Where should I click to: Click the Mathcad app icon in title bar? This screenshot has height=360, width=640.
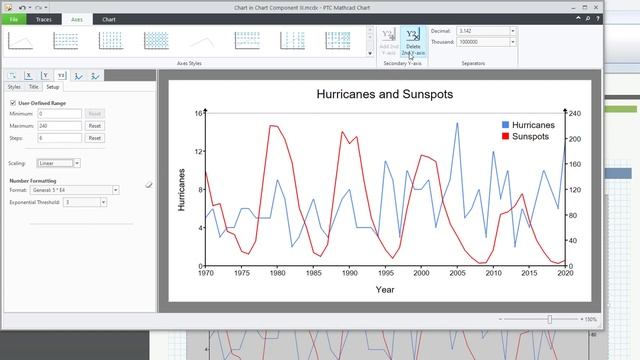[8, 7]
